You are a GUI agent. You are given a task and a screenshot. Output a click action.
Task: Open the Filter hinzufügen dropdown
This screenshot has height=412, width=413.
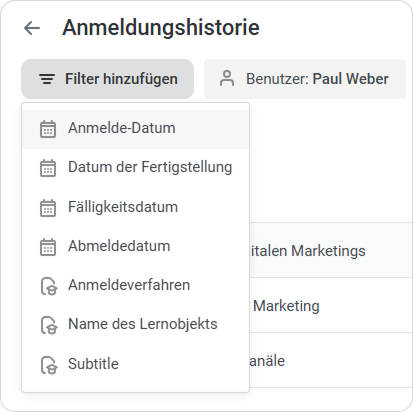107,79
